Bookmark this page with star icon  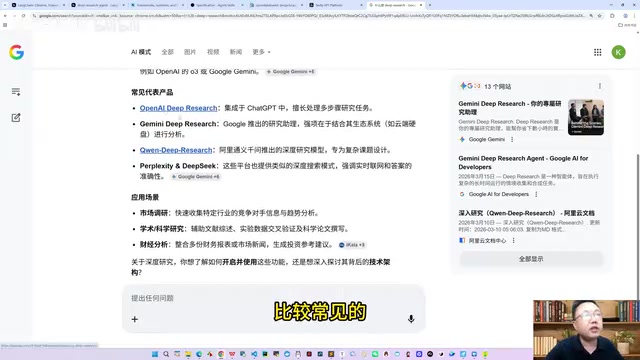[599, 16]
